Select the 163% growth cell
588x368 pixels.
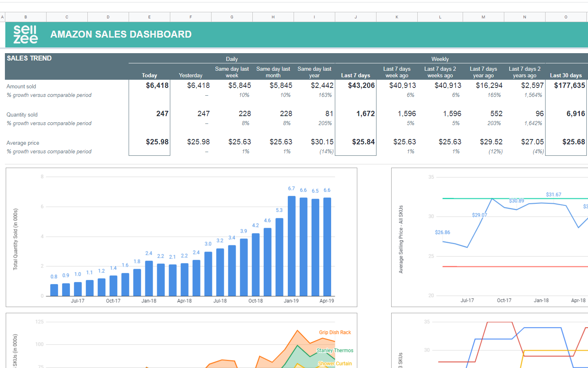(x=325, y=95)
